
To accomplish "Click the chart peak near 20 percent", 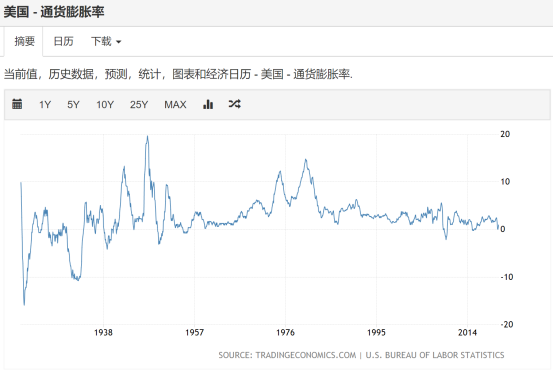I will click(147, 137).
